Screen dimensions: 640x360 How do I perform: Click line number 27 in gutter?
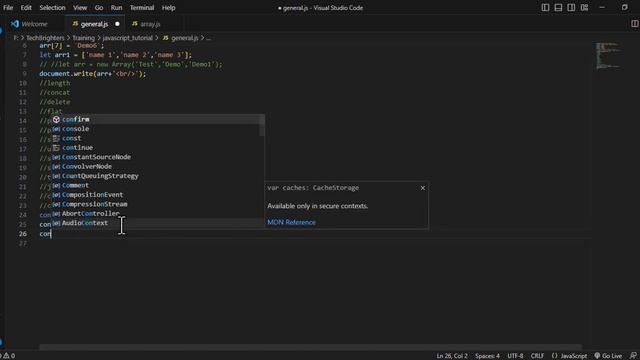click(x=23, y=243)
